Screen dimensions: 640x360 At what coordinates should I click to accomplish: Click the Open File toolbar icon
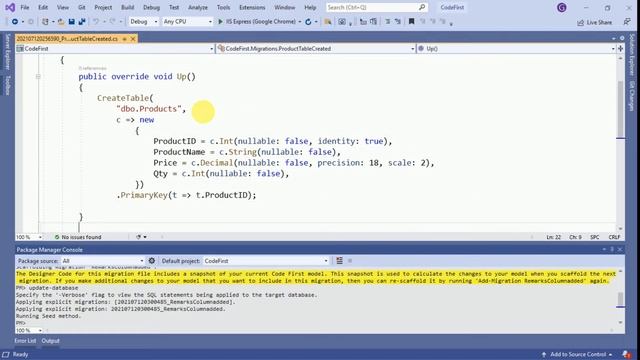tap(61, 22)
